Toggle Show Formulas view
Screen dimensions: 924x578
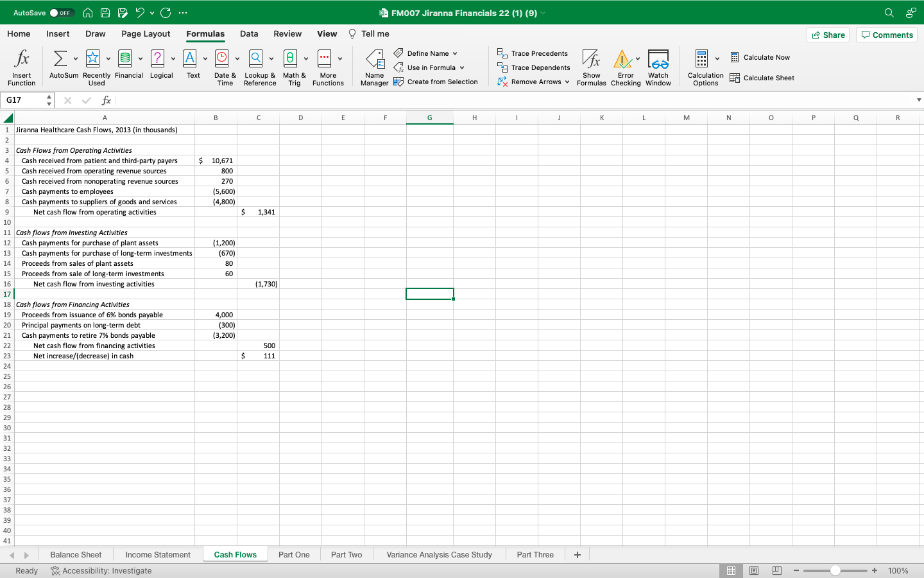pyautogui.click(x=591, y=67)
